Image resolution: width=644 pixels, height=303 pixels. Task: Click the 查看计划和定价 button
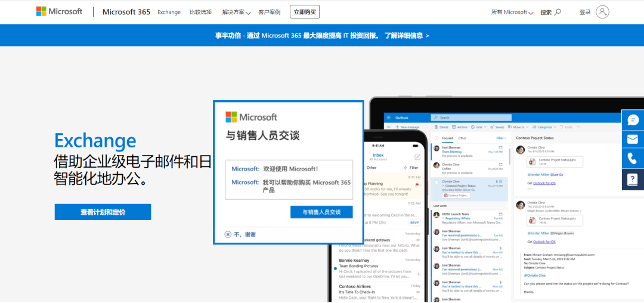click(103, 212)
